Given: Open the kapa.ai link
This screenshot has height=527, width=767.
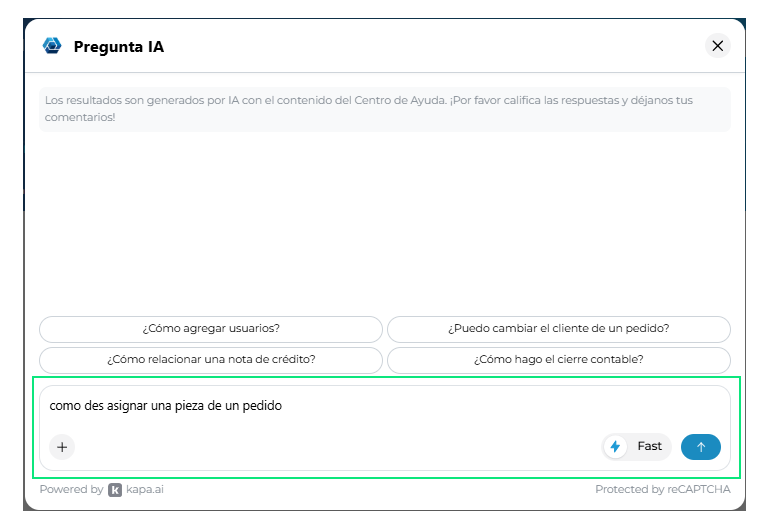Looking at the screenshot, I should [145, 489].
